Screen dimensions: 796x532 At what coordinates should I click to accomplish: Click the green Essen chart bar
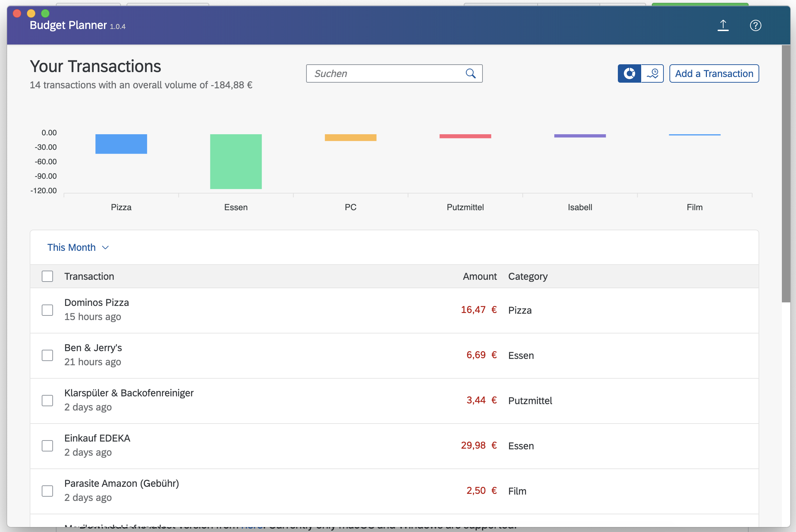click(236, 161)
